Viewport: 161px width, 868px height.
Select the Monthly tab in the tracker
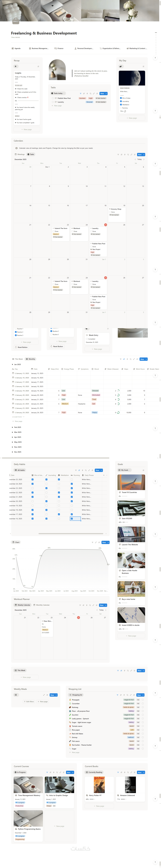pos(30,359)
